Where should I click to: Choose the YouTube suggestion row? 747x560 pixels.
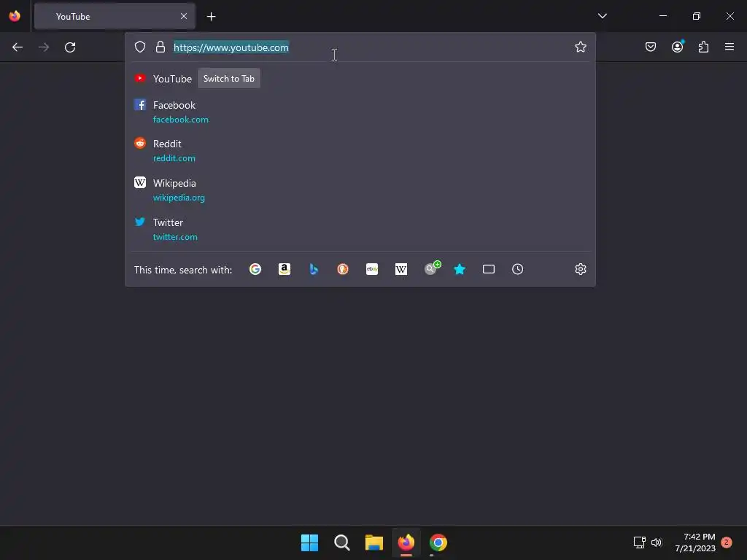pyautogui.click(x=360, y=79)
